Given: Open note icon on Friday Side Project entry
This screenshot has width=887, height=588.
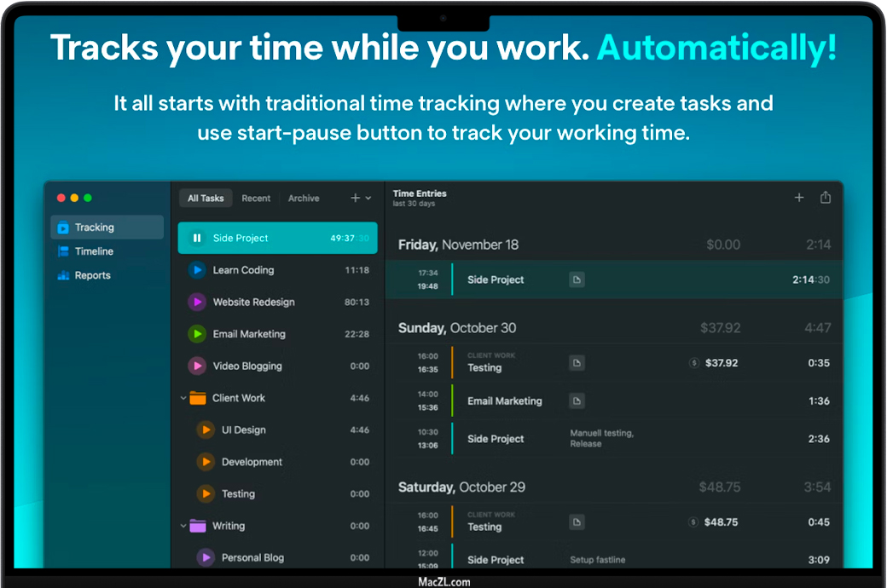Looking at the screenshot, I should [x=577, y=280].
